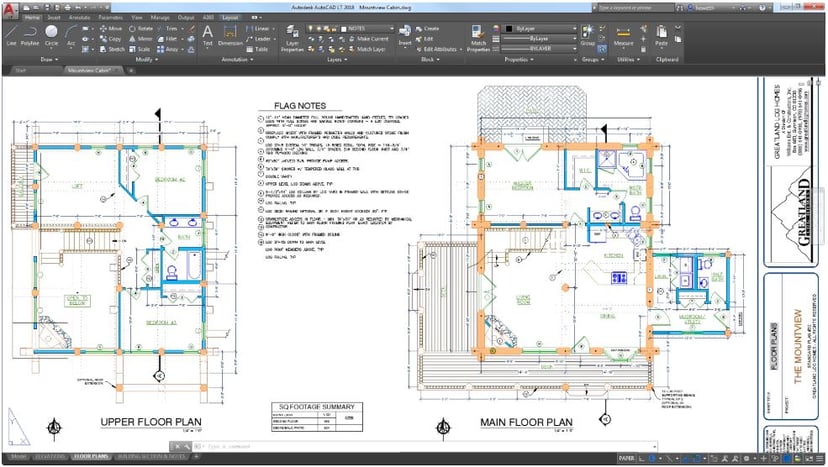Expand the Properties panel

(519, 60)
